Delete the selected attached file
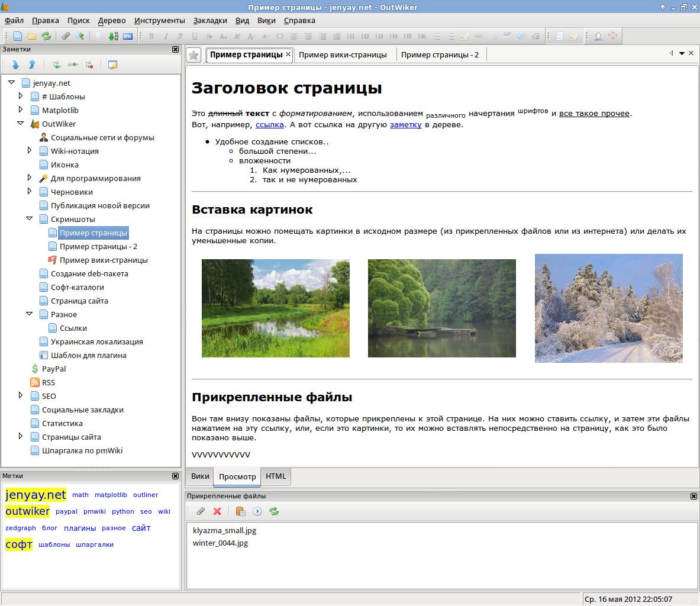The height and width of the screenshot is (606, 700). tap(217, 511)
